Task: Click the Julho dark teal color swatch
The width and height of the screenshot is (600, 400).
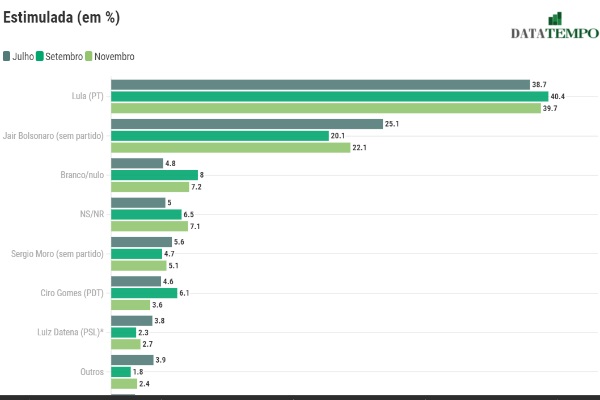Action: pos(7,57)
